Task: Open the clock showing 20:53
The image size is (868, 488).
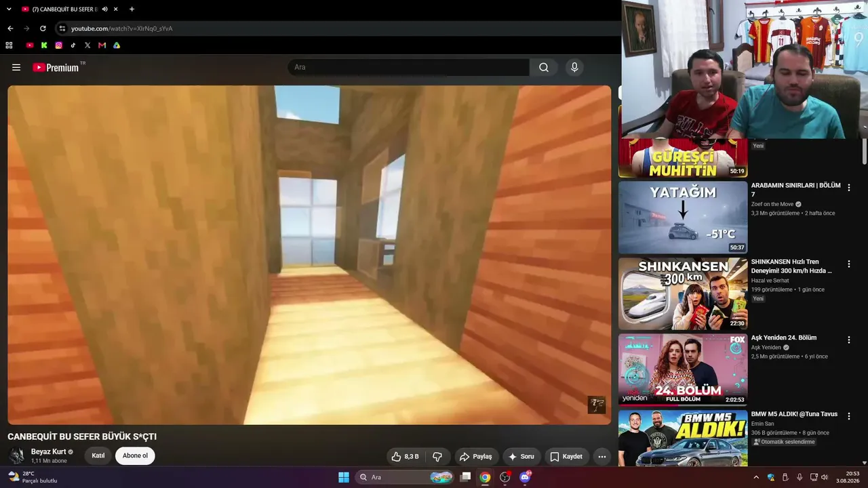Action: [848, 477]
